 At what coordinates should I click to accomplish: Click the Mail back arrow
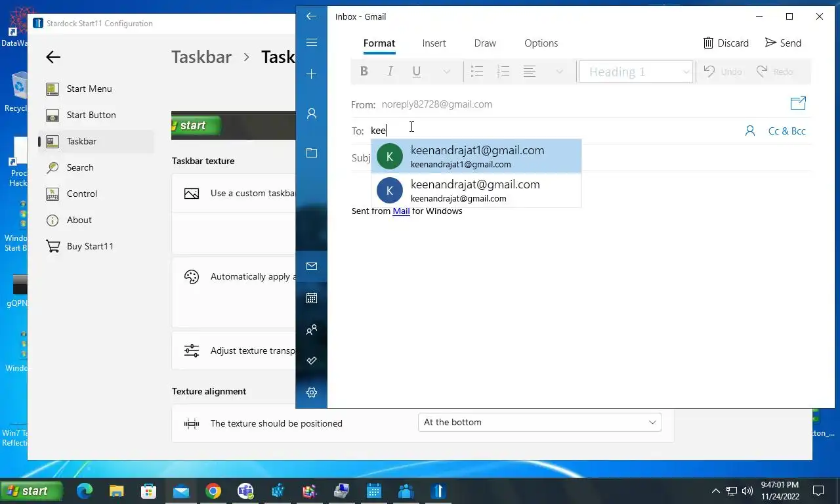click(312, 16)
